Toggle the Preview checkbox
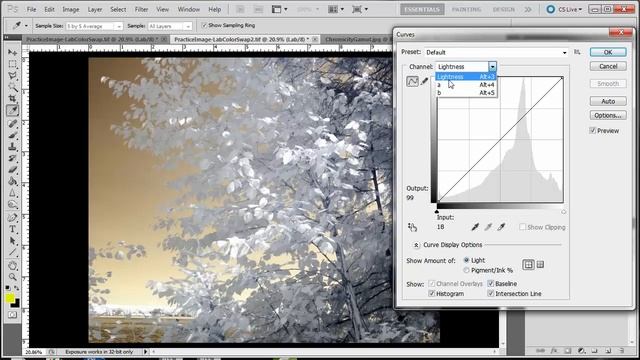The height and width of the screenshot is (360, 640). tap(593, 131)
